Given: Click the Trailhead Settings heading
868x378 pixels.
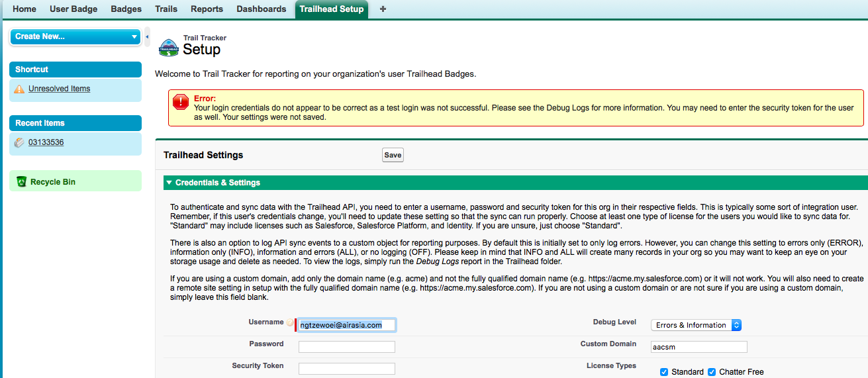Looking at the screenshot, I should pyautogui.click(x=203, y=155).
